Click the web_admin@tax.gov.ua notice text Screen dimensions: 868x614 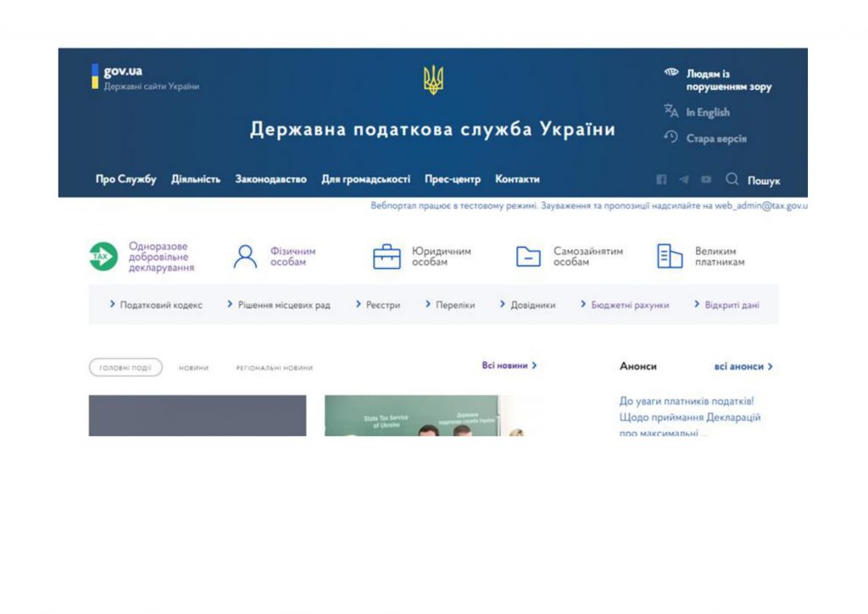[589, 205]
